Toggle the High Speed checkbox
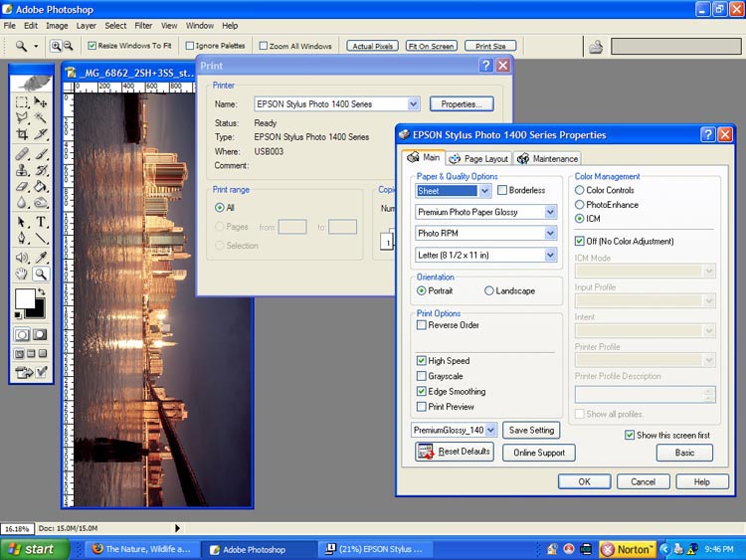This screenshot has height=560, width=746. tap(421, 361)
